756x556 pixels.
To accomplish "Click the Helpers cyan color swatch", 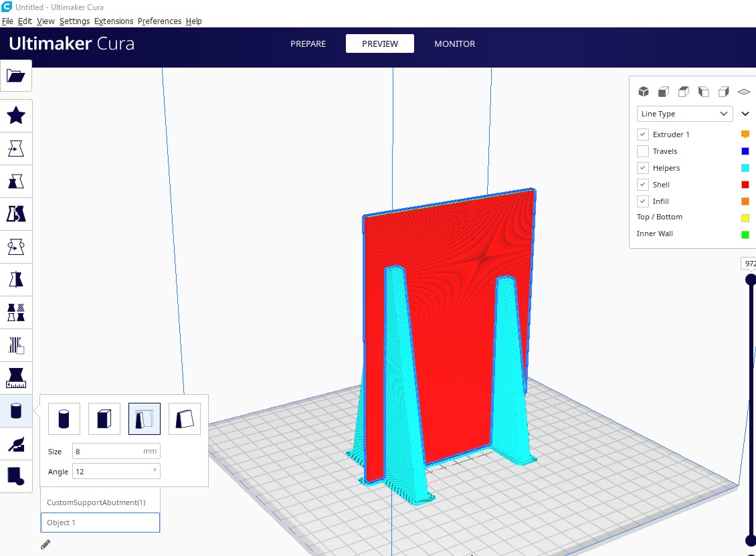I will tap(745, 168).
